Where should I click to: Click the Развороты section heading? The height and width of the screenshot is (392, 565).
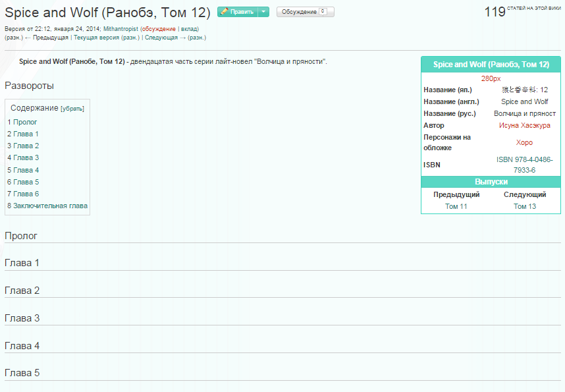(29, 86)
